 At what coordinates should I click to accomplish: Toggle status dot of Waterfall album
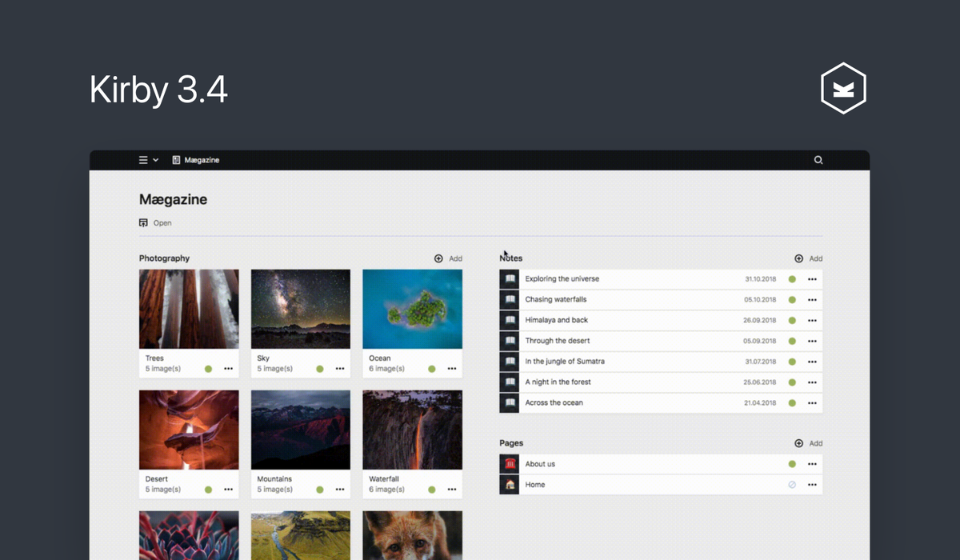click(432, 490)
